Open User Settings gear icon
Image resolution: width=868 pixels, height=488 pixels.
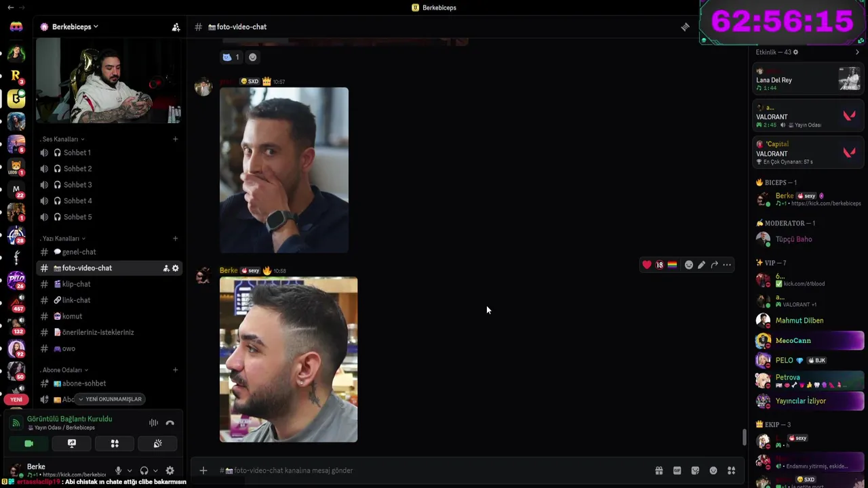pyautogui.click(x=170, y=470)
